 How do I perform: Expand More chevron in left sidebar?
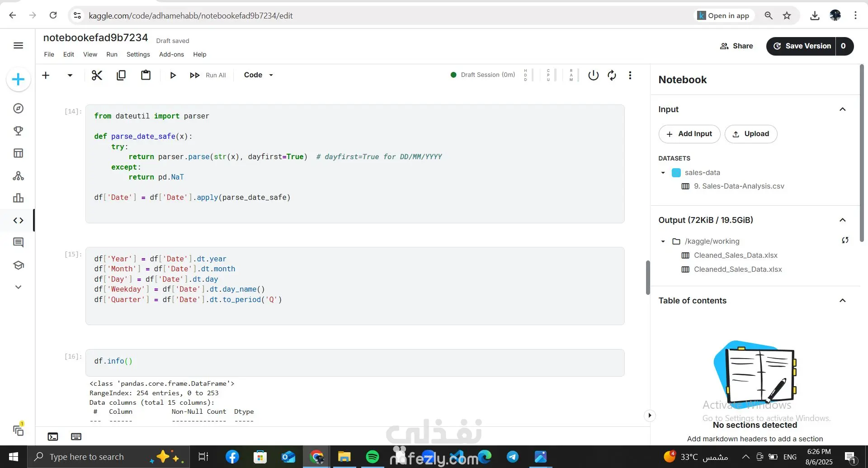pos(18,287)
